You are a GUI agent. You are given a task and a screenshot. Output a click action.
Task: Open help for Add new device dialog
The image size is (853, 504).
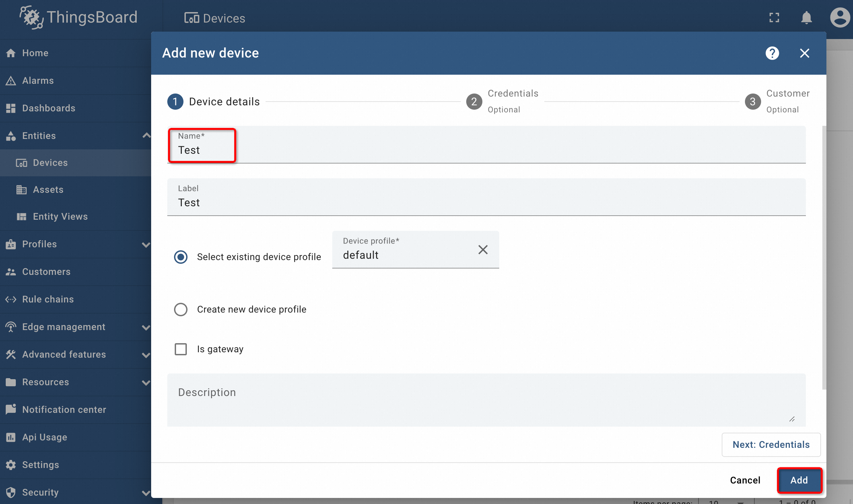click(x=772, y=53)
